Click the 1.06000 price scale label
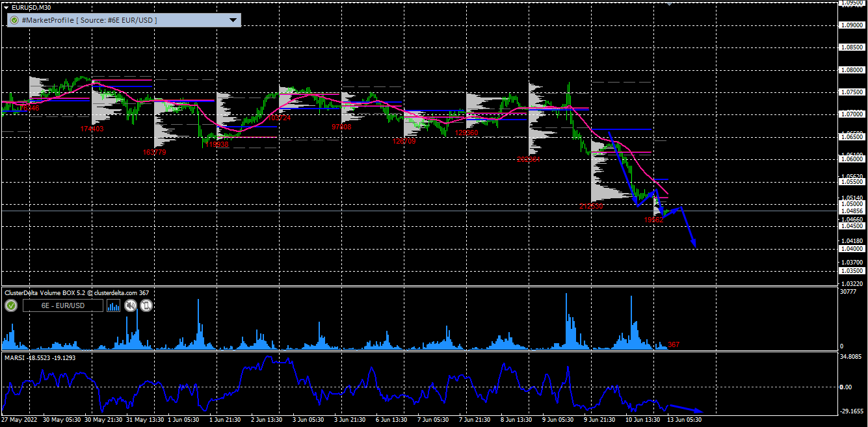This screenshot has width=868, height=427. [x=851, y=159]
